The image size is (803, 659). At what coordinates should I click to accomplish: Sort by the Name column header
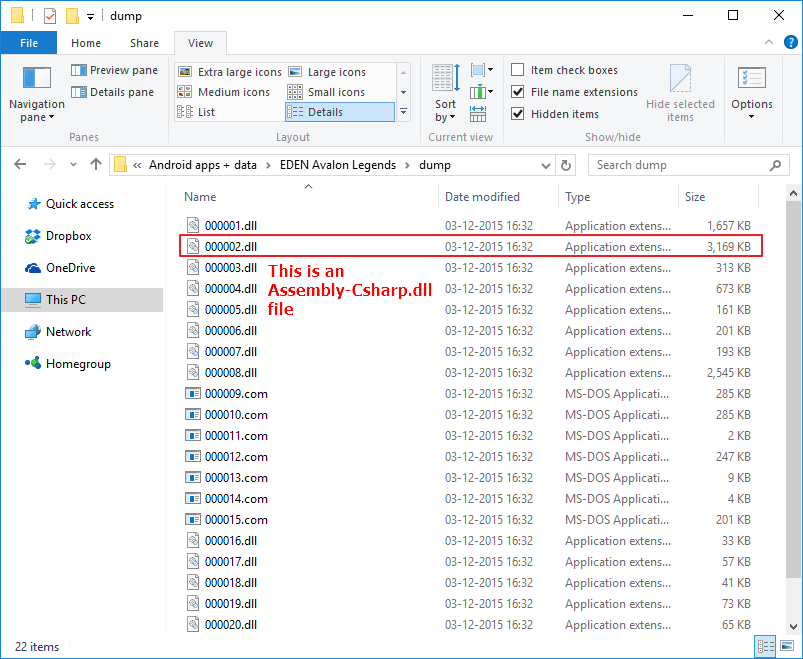pos(309,197)
